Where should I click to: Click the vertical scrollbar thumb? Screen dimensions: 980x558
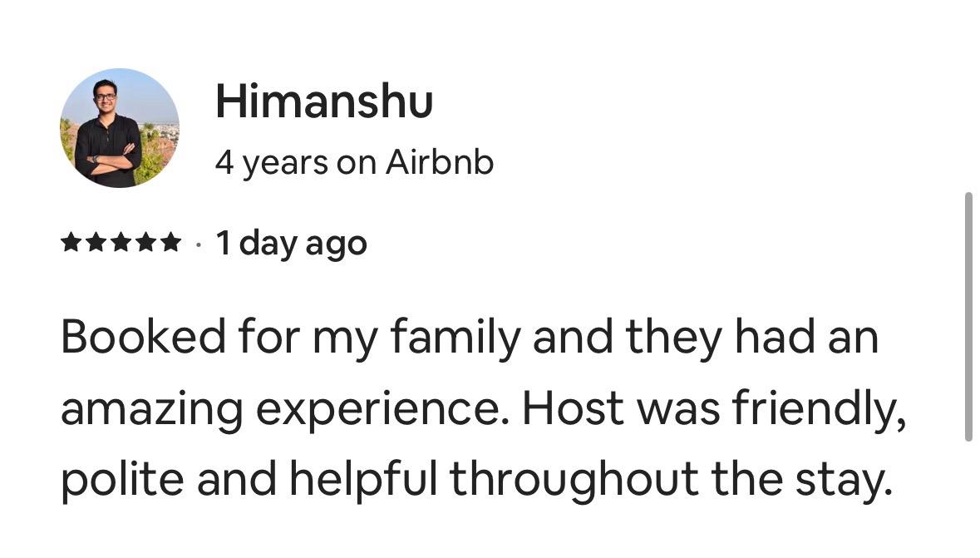click(968, 316)
